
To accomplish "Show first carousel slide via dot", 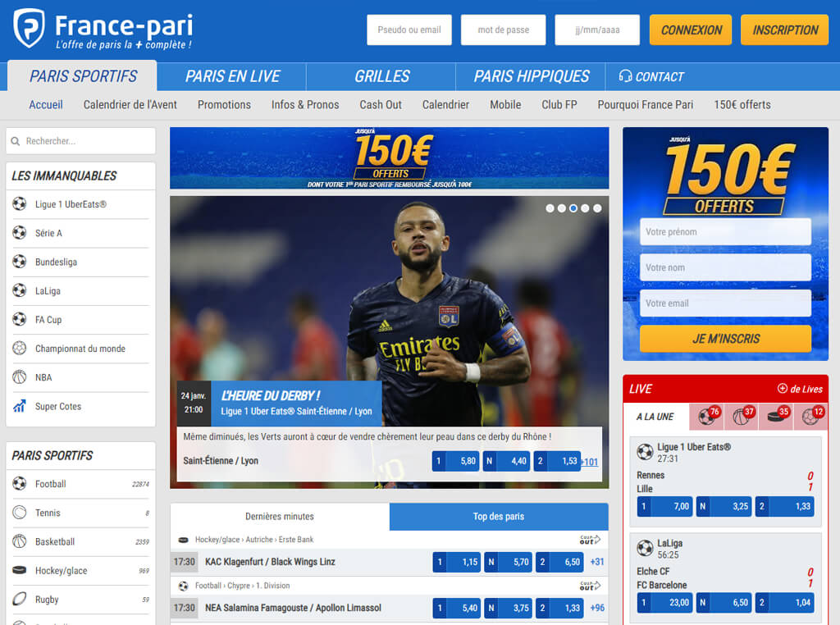I will click(x=550, y=208).
